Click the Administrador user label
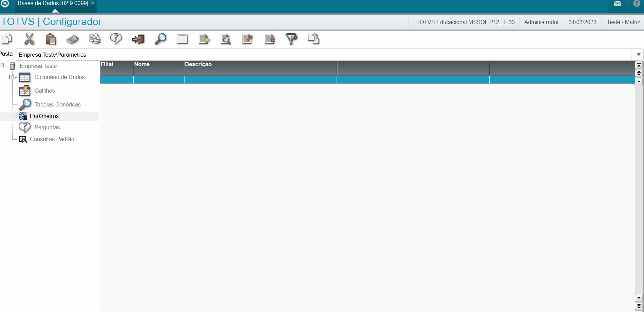This screenshot has width=644, height=312. coord(541,22)
